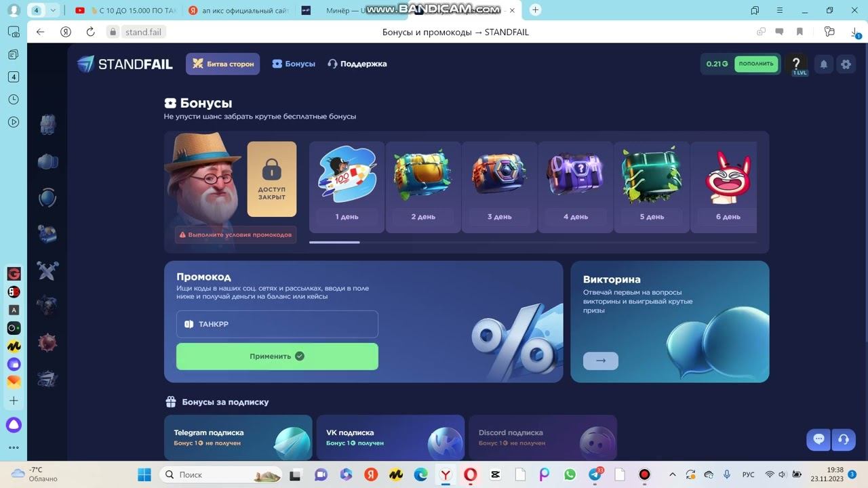Screen dimensions: 868x488
Task: Click the daily bonus scroll bar
Action: [x=532, y=242]
